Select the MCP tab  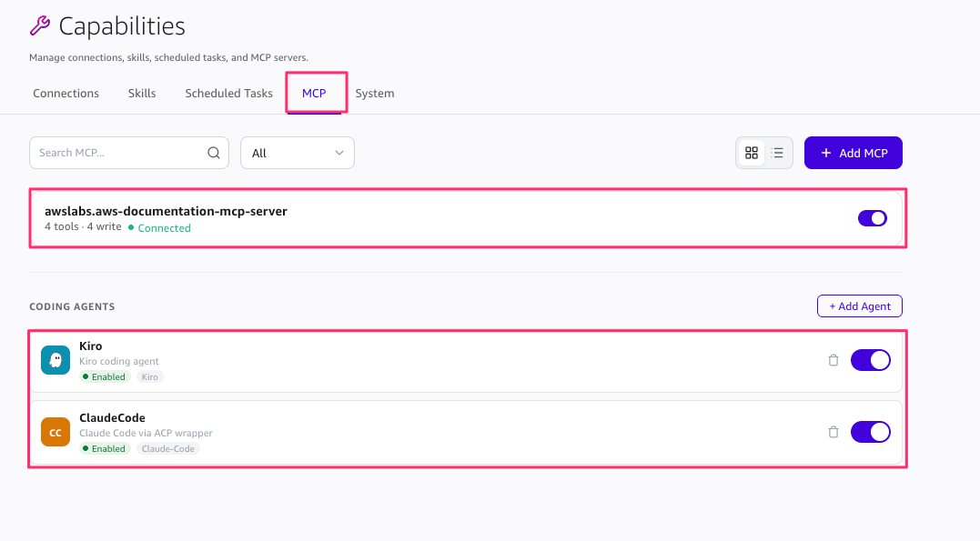tap(314, 93)
